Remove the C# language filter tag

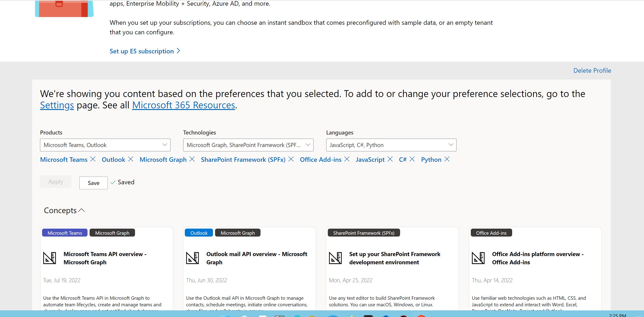click(x=412, y=159)
